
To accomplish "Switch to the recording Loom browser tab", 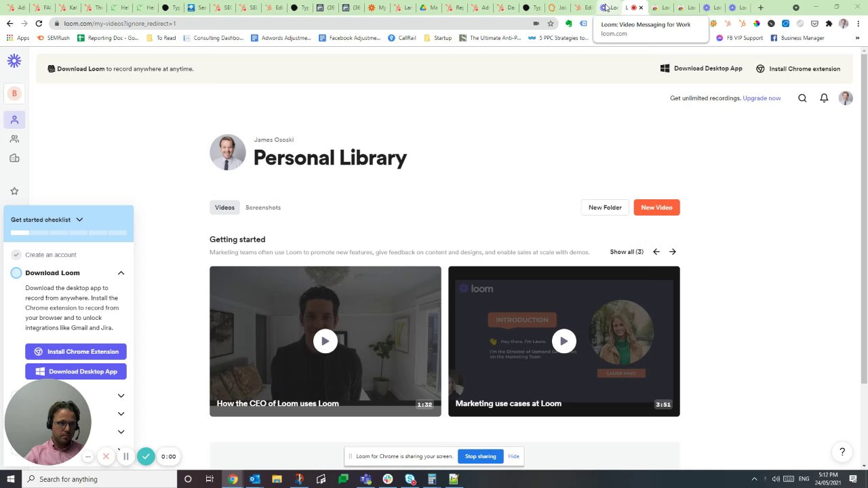I will coord(633,7).
